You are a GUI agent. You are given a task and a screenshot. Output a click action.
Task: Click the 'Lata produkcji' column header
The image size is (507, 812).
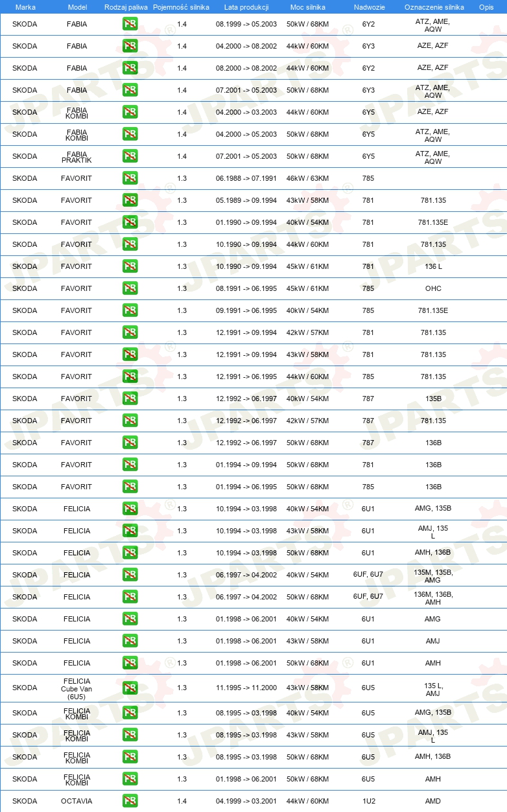[246, 6]
